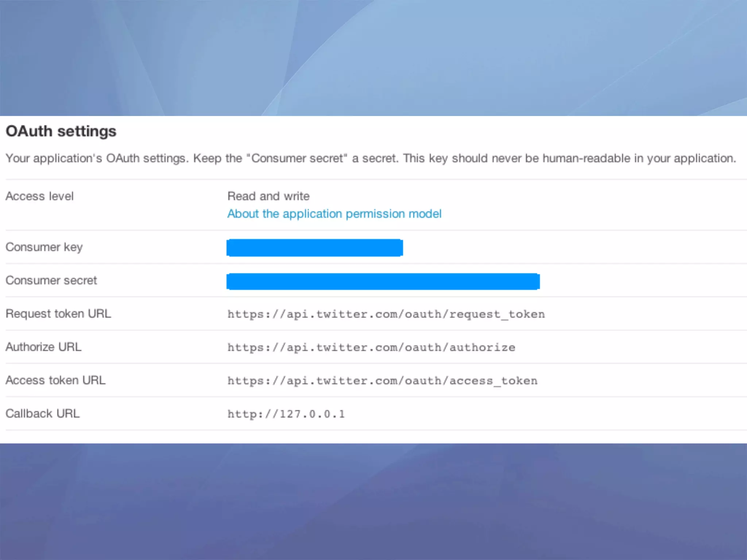Click the oauth/access_token URL value
This screenshot has height=560, width=747.
coord(382,381)
